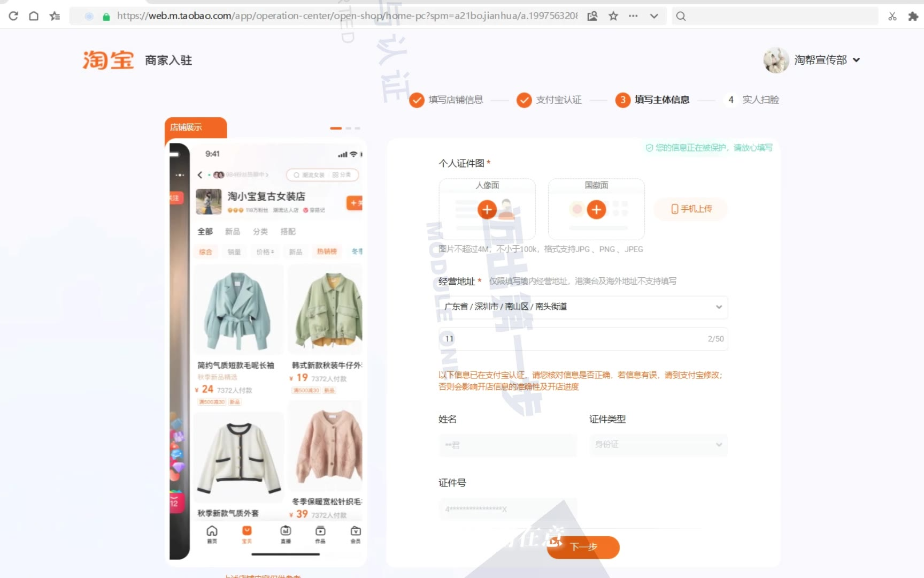The image size is (924, 578).
Task: Click the orange carousel indicator above the preview
Action: coord(336,128)
